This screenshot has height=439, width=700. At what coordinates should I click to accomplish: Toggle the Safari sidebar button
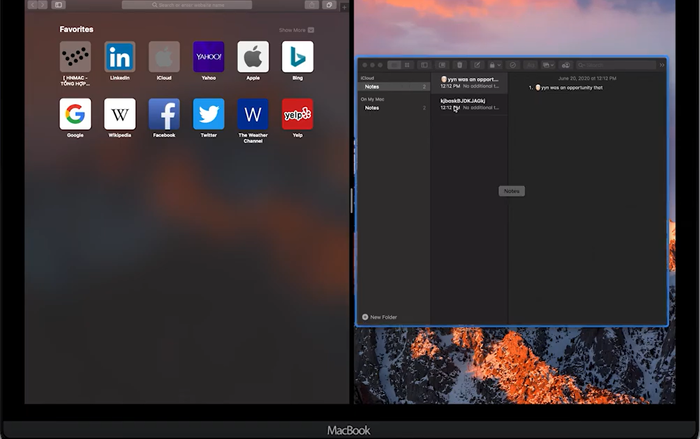coord(58,5)
